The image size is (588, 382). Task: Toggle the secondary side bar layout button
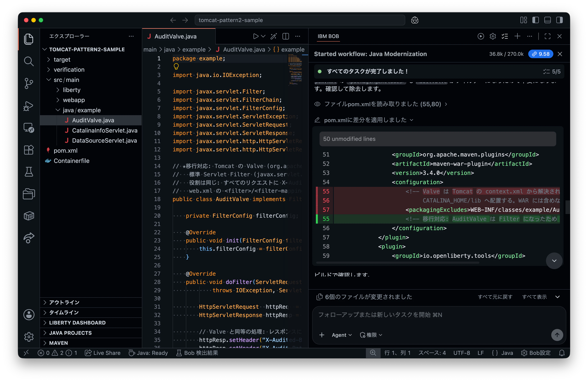click(559, 20)
